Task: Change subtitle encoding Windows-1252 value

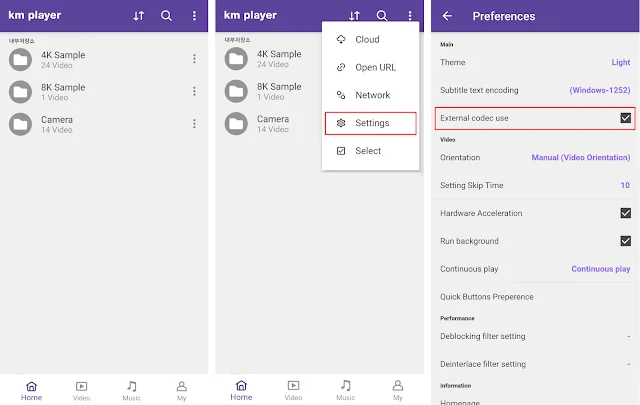Action: (x=600, y=90)
